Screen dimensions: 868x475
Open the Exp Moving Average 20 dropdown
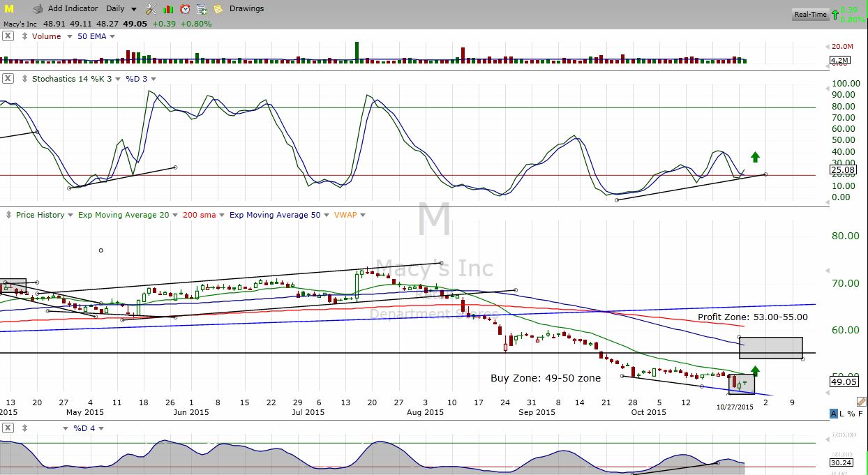click(x=175, y=216)
